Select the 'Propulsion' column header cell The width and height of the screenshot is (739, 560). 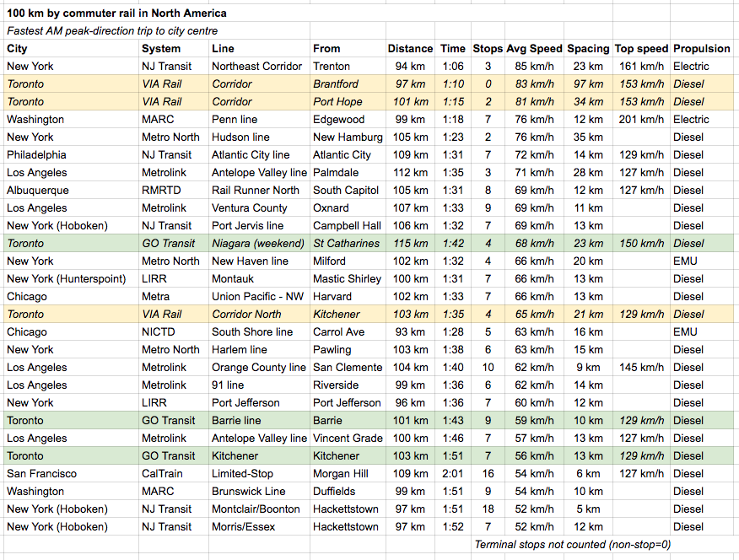pos(702,48)
